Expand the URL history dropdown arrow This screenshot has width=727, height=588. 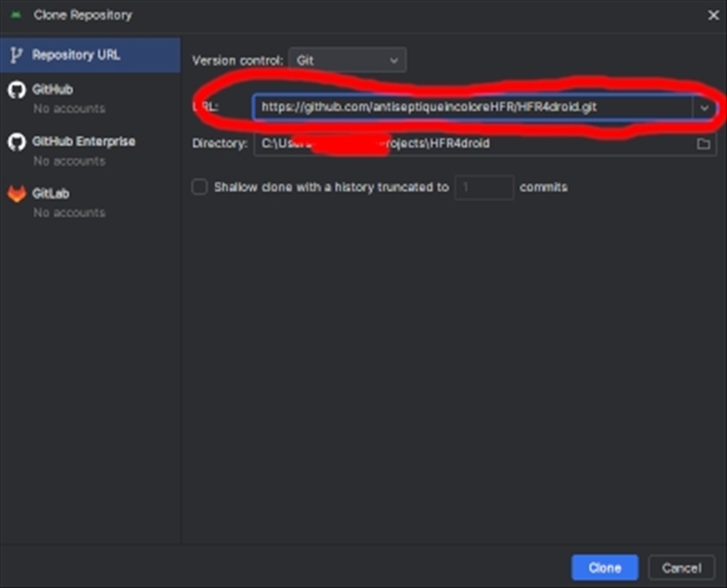(x=704, y=107)
